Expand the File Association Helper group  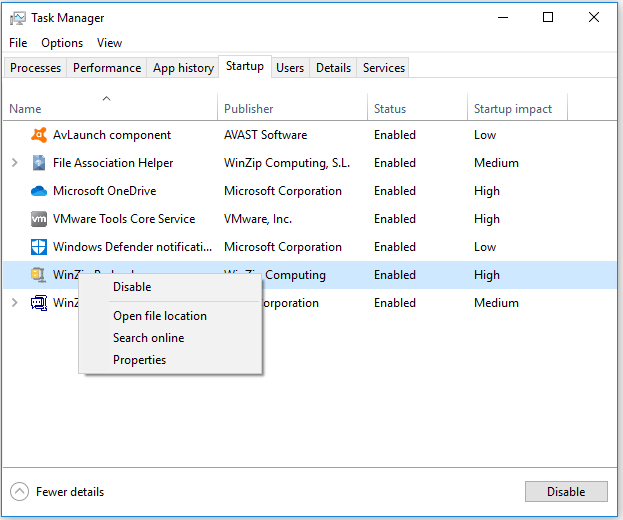(x=15, y=163)
